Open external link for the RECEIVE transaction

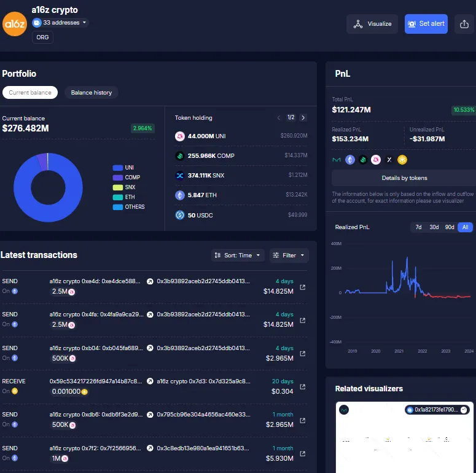[302, 387]
